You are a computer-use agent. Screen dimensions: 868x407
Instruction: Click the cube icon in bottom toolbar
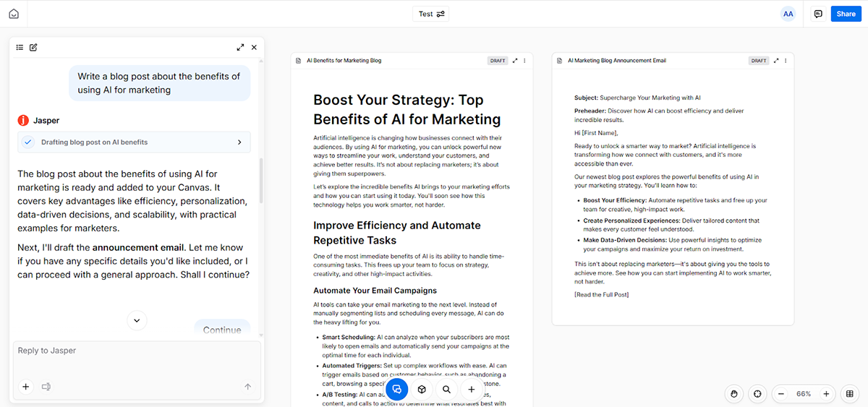pyautogui.click(x=422, y=390)
